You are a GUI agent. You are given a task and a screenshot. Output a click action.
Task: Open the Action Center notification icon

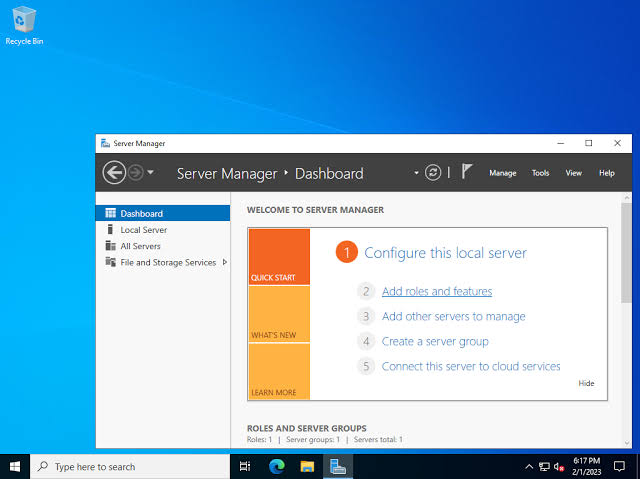click(x=619, y=466)
